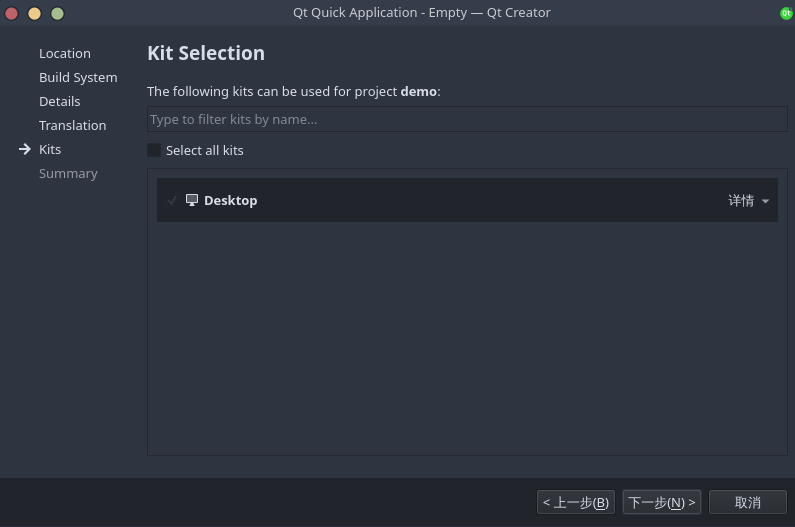Click the Qt logo in the title bar
This screenshot has width=795, height=527.
pyautogui.click(x=786, y=13)
